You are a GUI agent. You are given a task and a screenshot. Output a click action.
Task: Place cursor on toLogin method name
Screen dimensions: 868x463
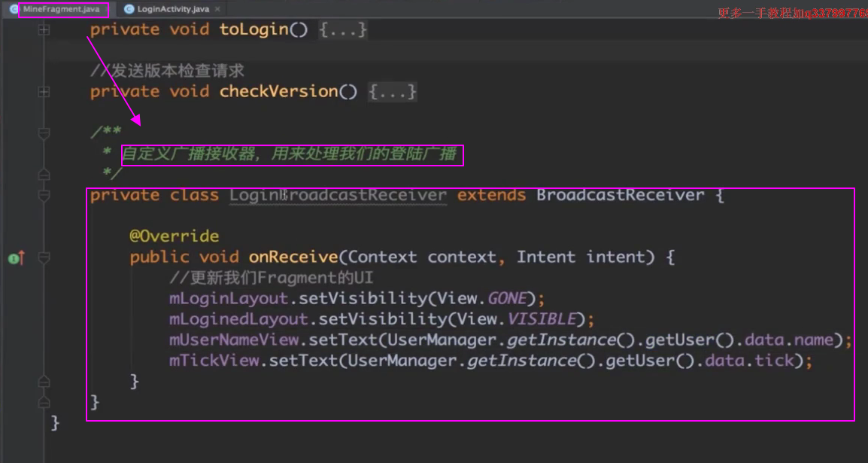click(x=254, y=29)
